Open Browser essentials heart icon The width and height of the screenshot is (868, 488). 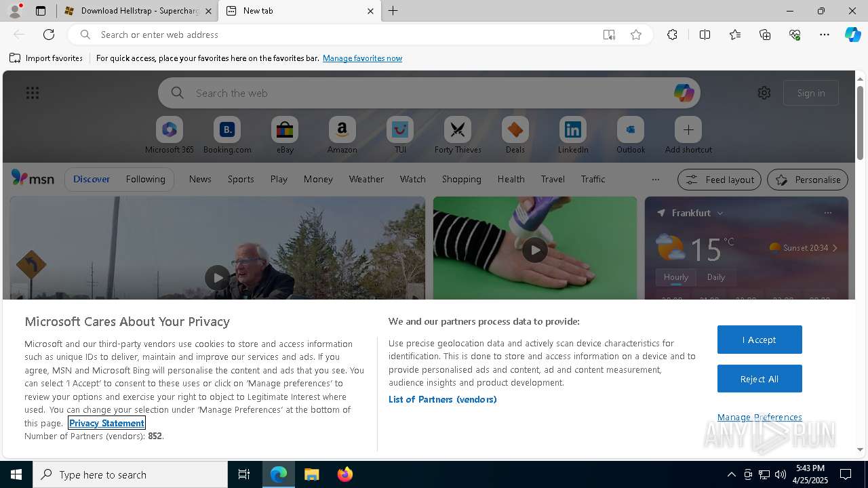795,35
